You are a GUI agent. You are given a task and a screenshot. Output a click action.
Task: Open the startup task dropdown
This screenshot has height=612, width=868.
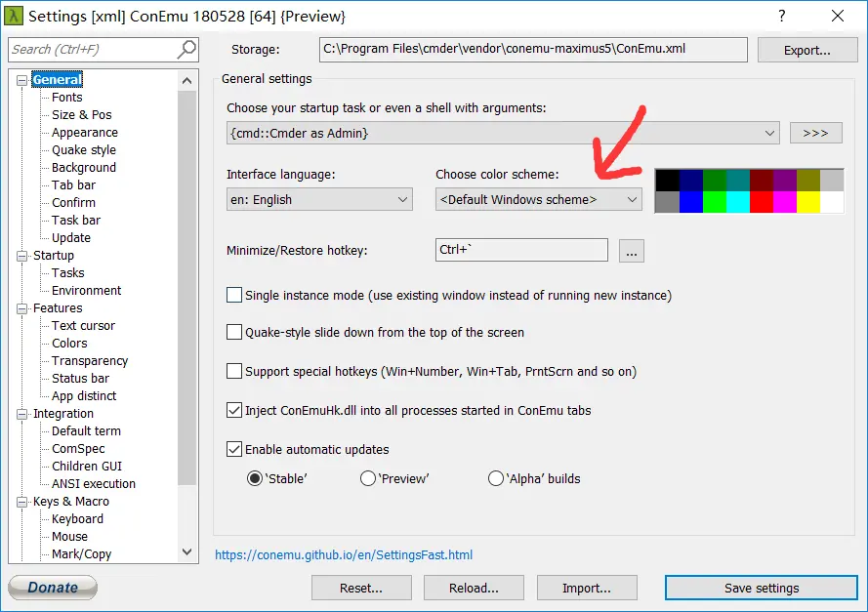503,133
